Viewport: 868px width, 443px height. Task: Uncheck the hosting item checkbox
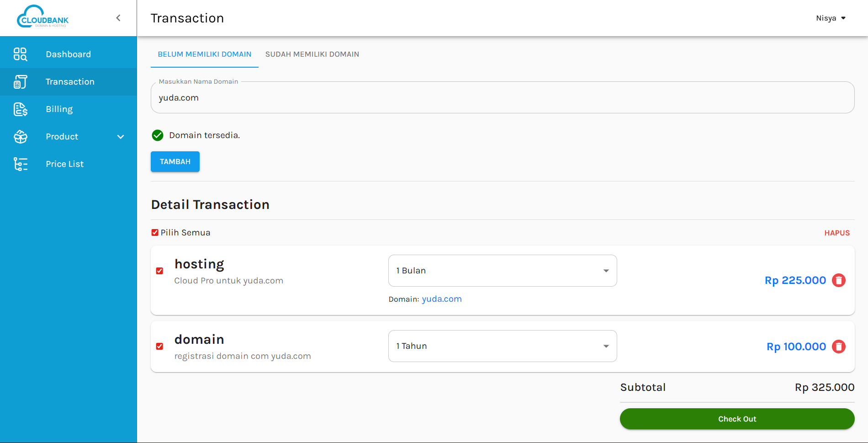(x=159, y=271)
